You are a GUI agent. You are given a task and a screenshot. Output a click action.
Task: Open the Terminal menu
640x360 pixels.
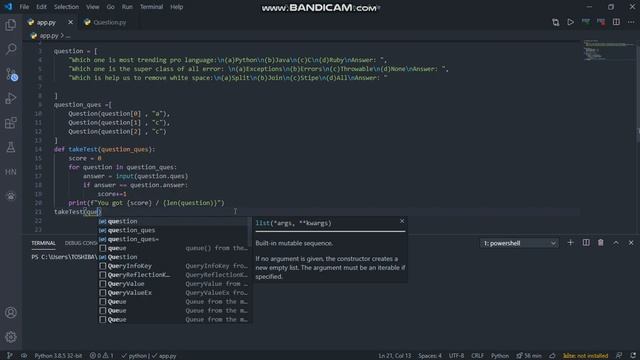click(x=151, y=7)
